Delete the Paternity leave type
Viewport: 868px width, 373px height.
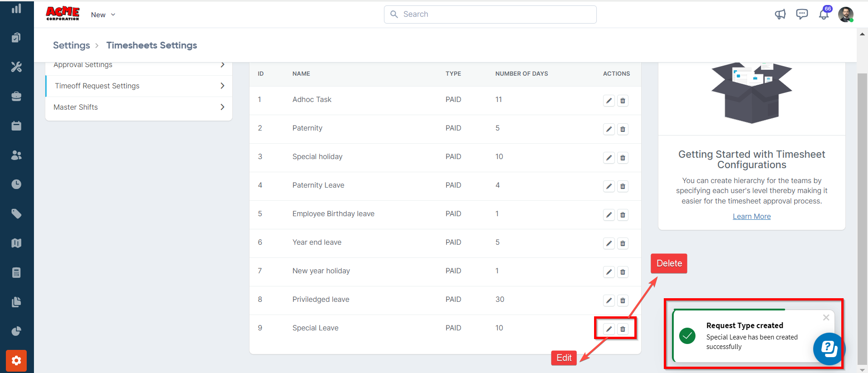pos(623,129)
